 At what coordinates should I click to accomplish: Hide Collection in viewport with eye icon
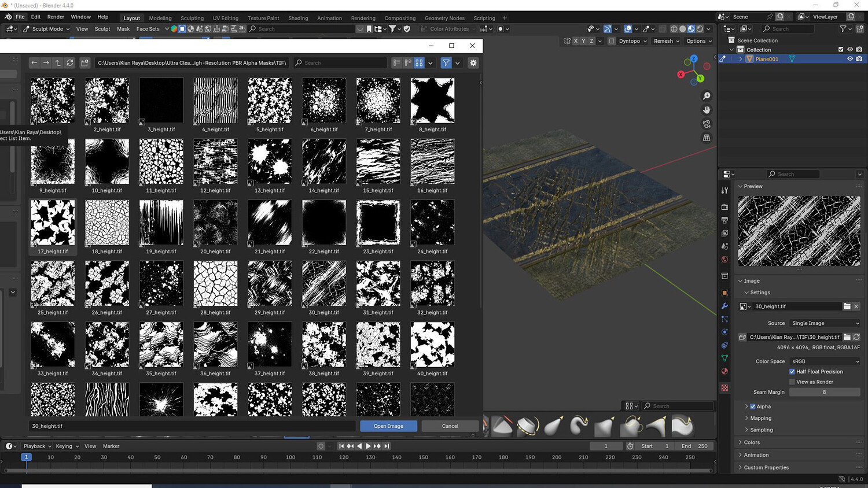click(x=850, y=50)
